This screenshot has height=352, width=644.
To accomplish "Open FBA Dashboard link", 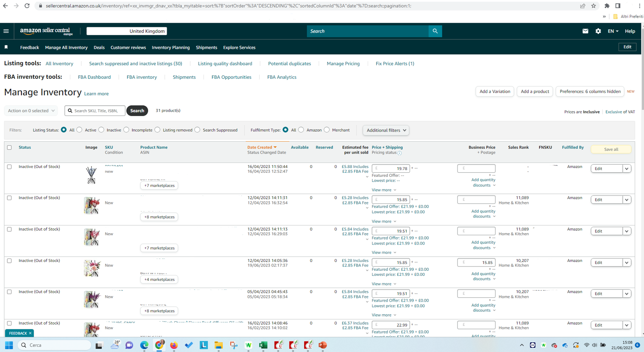I will (94, 77).
